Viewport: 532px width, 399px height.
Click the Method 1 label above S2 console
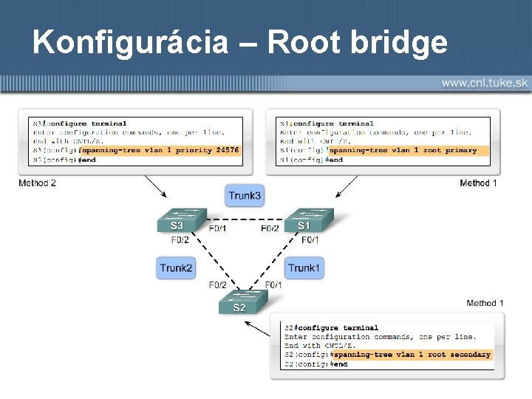pos(485,303)
